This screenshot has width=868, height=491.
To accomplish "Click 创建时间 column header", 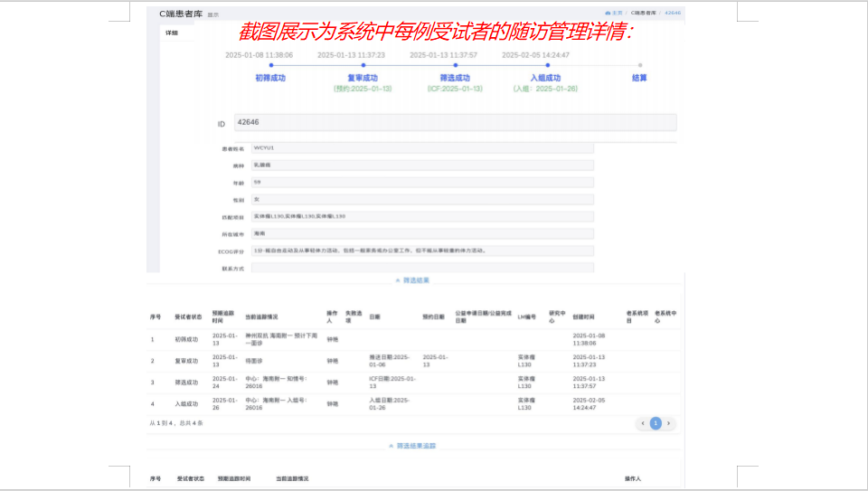I will [x=584, y=317].
